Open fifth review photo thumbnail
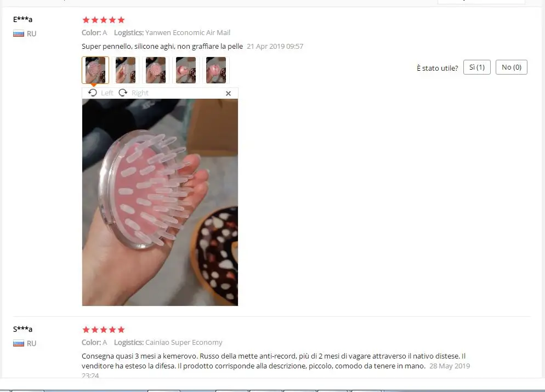Image resolution: width=545 pixels, height=392 pixels. point(216,70)
